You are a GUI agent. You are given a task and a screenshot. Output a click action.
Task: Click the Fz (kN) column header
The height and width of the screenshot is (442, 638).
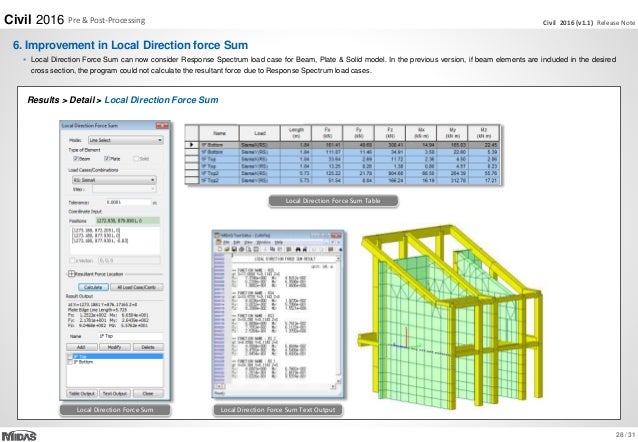(390, 133)
